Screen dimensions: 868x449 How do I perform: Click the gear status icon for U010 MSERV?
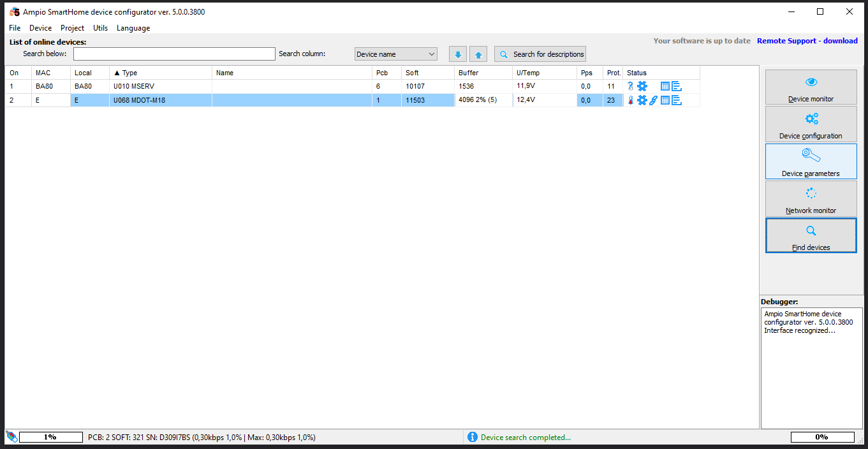[x=642, y=86]
